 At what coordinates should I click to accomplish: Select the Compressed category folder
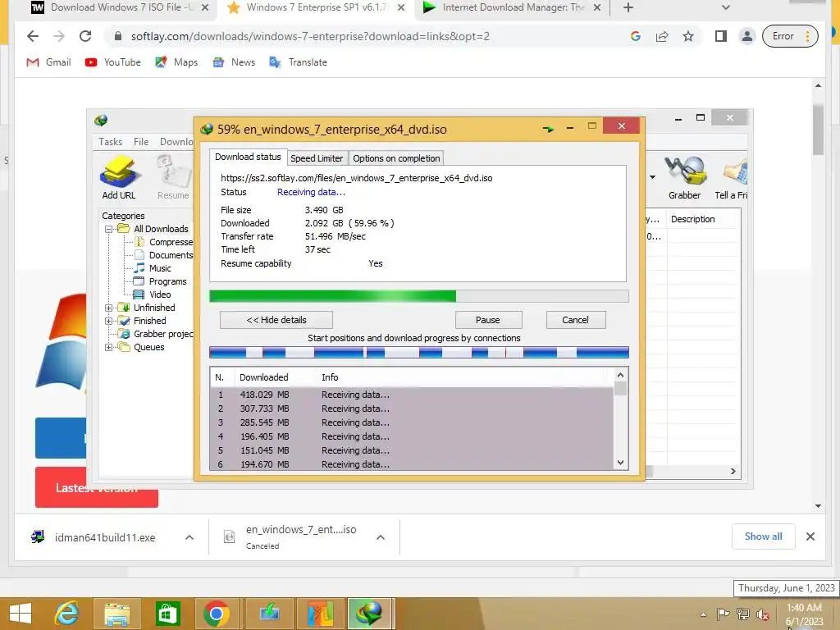pos(164,242)
